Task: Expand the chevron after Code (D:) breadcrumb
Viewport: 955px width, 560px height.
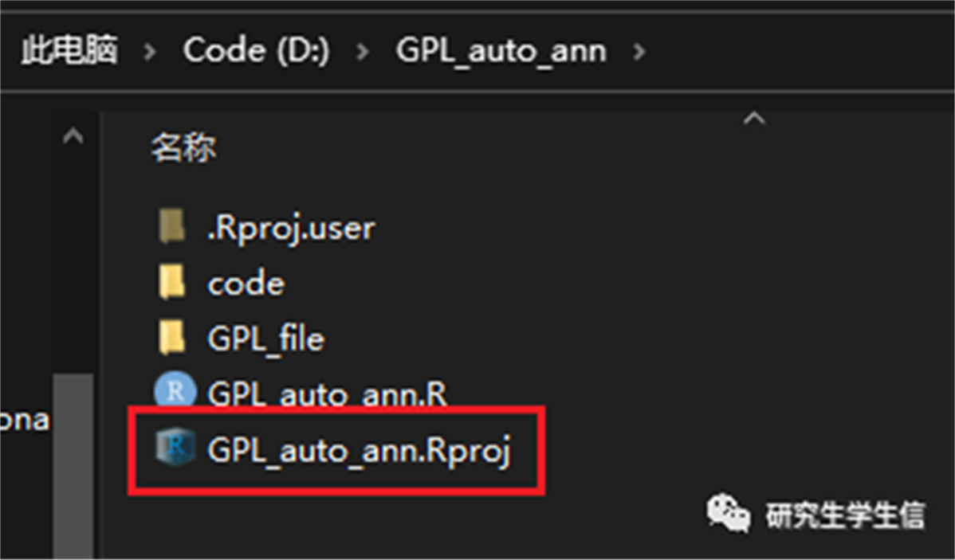Action: pos(363,51)
